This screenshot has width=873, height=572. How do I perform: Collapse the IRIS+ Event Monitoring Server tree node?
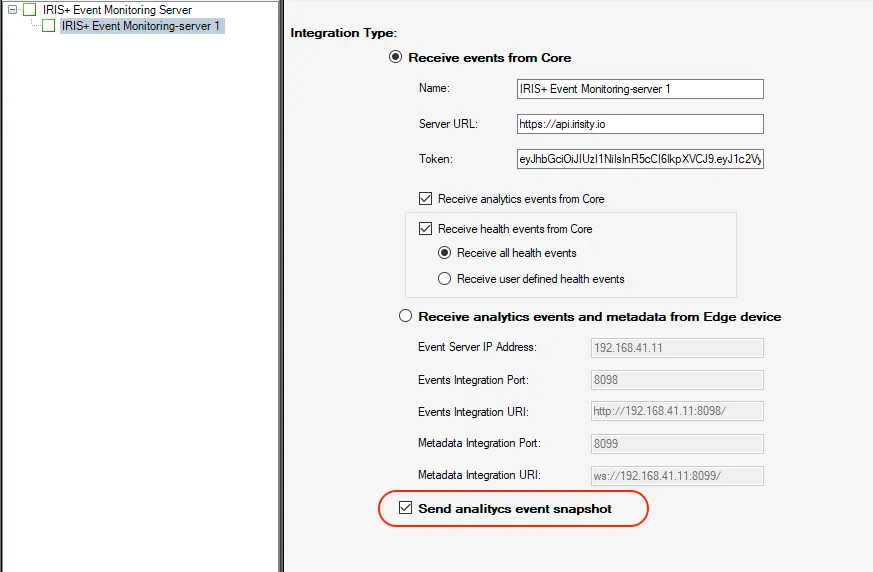pyautogui.click(x=12, y=9)
